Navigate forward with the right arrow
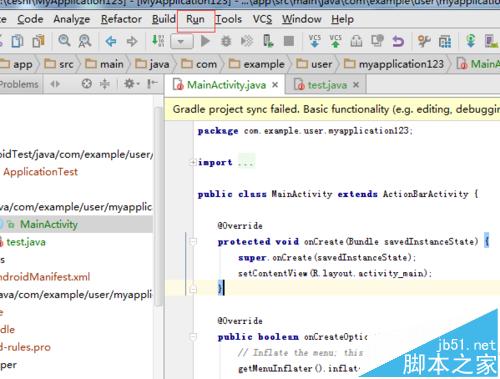 click(132, 41)
